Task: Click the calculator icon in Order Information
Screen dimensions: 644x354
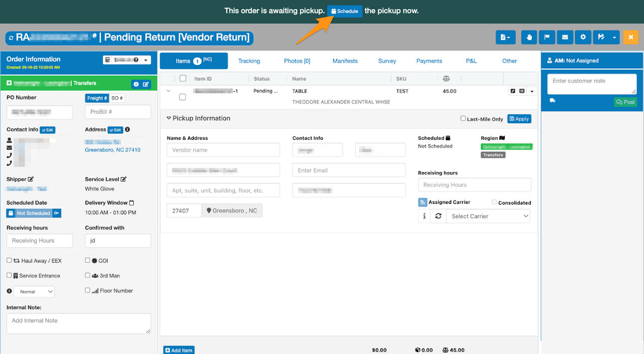Action: click(108, 60)
